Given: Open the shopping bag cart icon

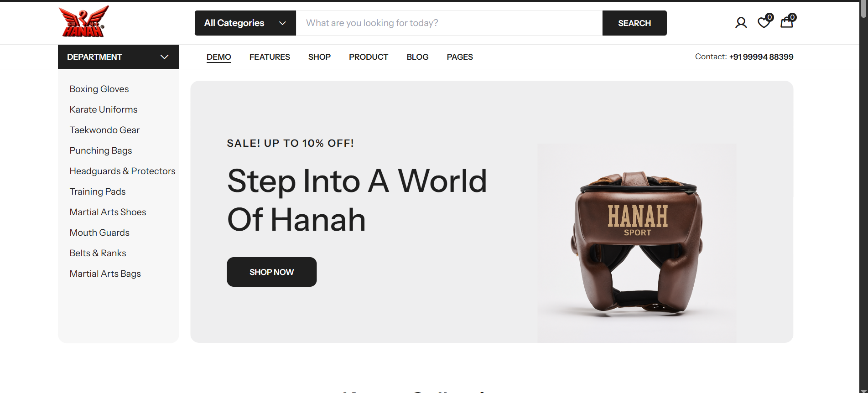Looking at the screenshot, I should coord(787,22).
